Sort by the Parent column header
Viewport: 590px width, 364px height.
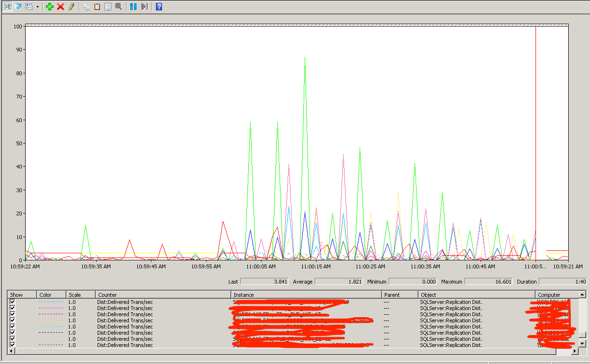[x=400, y=294]
